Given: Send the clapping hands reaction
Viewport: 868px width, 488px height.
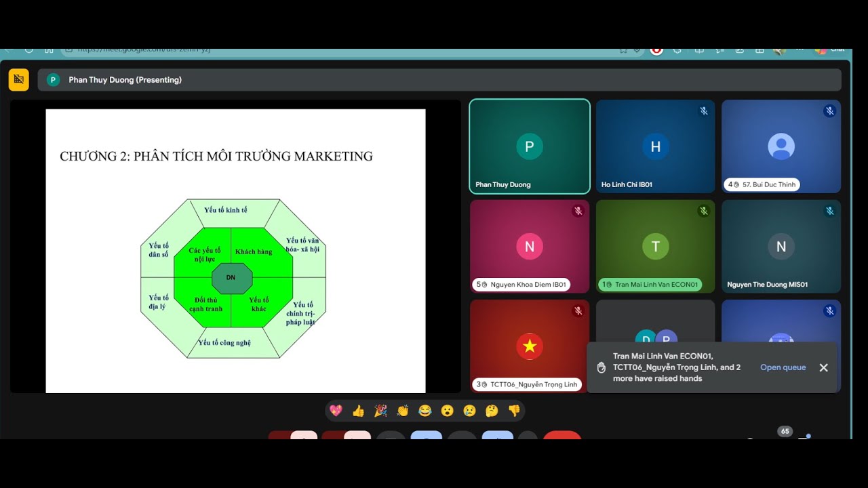Looking at the screenshot, I should pos(403,411).
